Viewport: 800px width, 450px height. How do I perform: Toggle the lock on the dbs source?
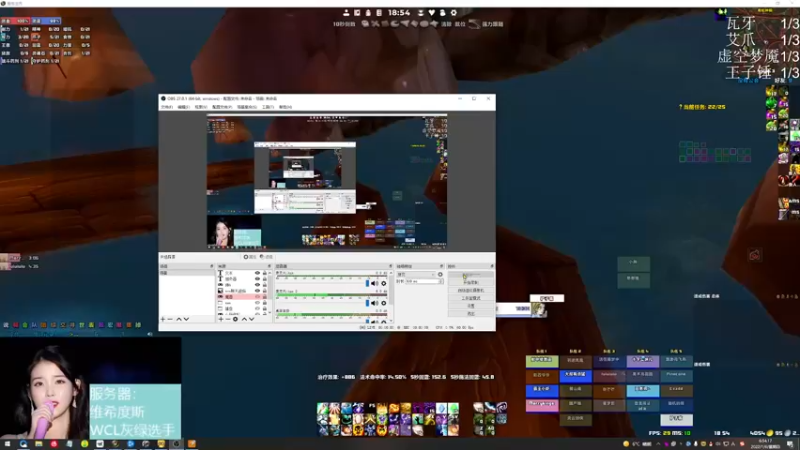[265, 285]
